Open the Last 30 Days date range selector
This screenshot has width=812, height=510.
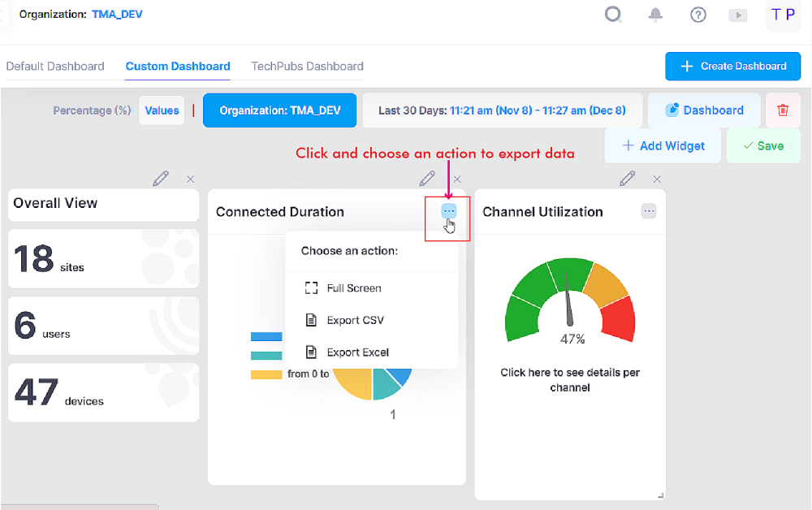click(502, 110)
